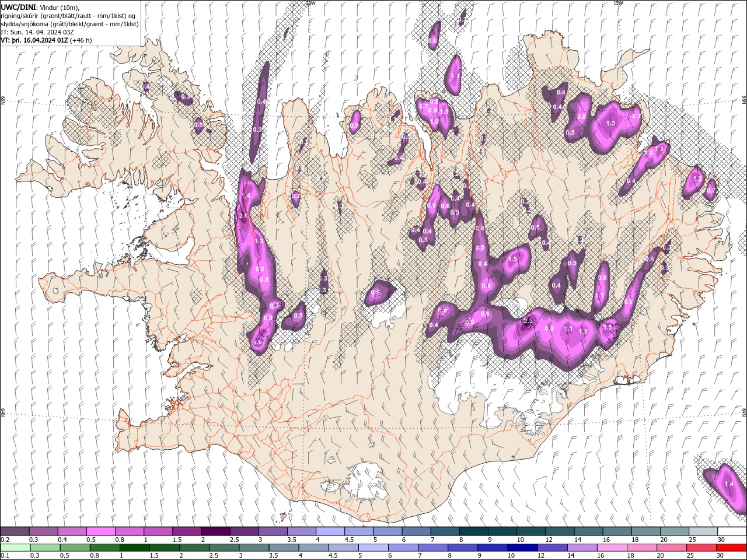Click the 1.6 snowfall value on the map

[257, 342]
